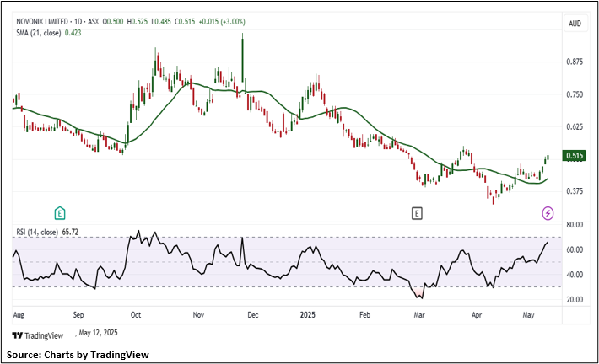Viewport: 599px width, 364px height.
Task: Click the L0.485 low price value
Action: pos(161,22)
